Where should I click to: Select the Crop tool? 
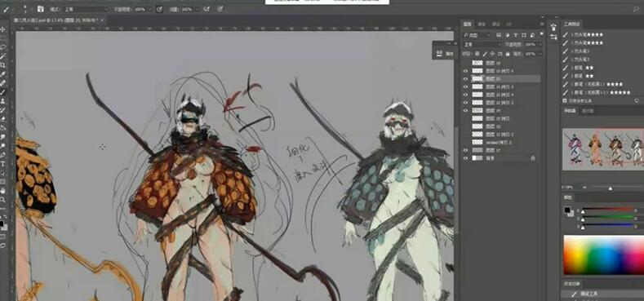(x=3, y=65)
